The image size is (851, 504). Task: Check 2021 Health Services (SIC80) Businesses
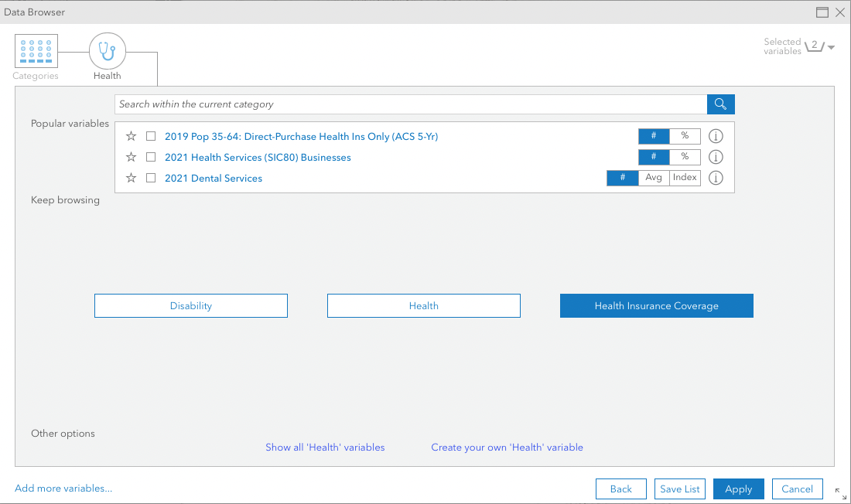point(151,158)
